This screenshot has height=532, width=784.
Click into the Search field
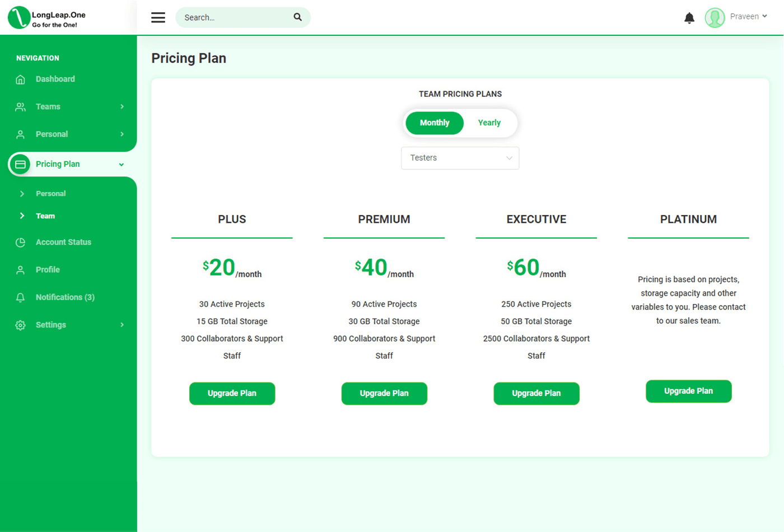coord(235,17)
